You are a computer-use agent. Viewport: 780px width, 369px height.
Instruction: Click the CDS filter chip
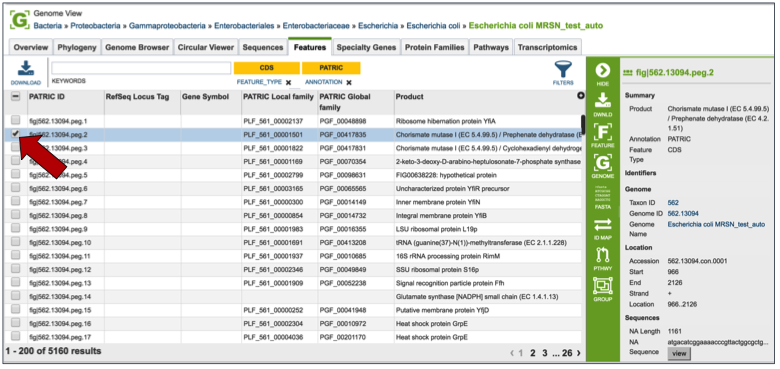267,68
